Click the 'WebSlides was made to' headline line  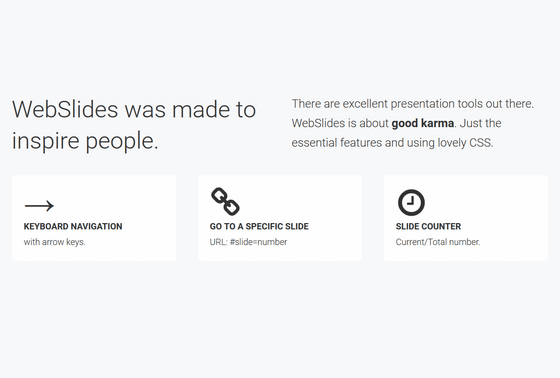click(134, 109)
